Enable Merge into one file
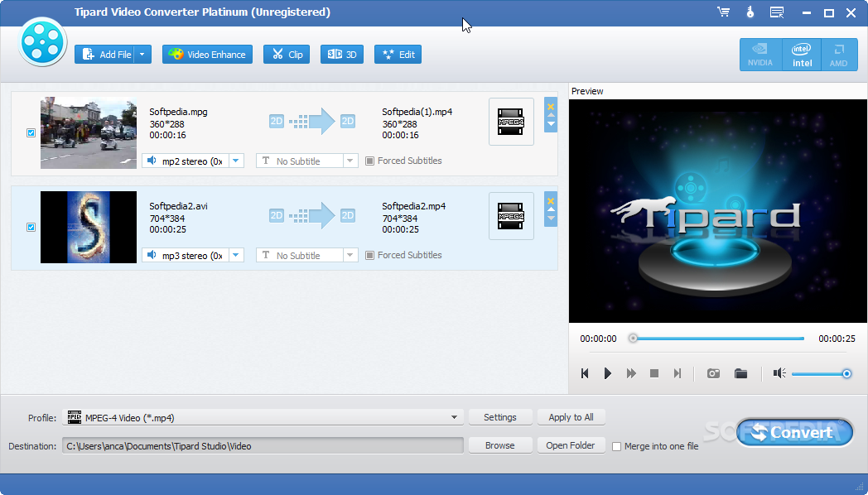Screen dimensions: 868x495 [617, 446]
